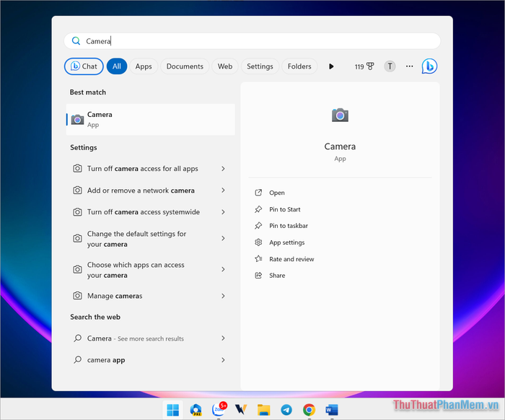Click the Open external-link icon
Image resolution: width=505 pixels, height=420 pixels.
pos(258,193)
